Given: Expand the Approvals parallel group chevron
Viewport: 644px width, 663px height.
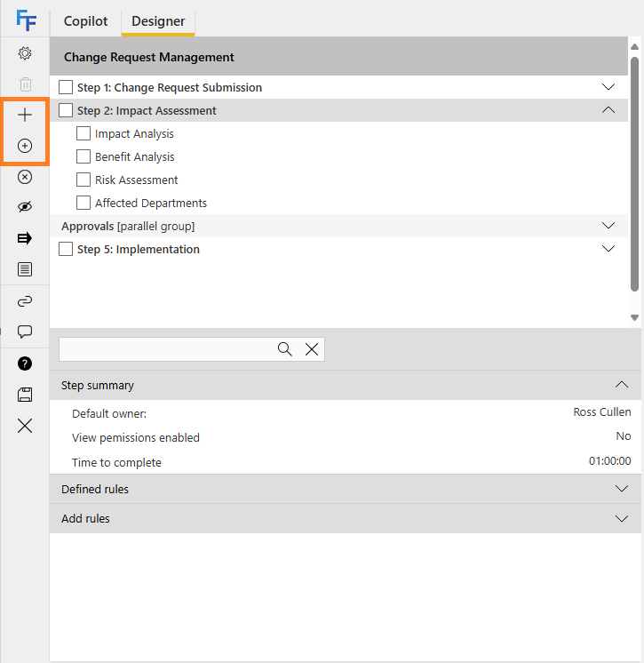Looking at the screenshot, I should coord(608,226).
